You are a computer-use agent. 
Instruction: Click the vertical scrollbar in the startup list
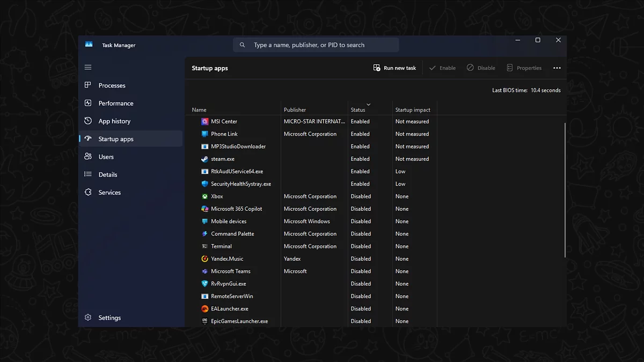click(x=564, y=188)
